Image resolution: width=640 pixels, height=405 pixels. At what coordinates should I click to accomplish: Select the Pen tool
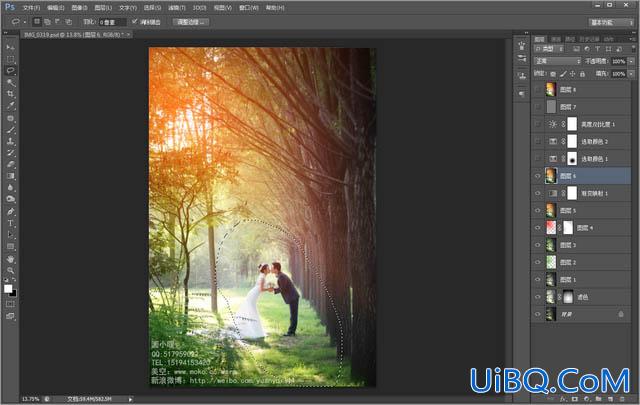pos(11,211)
